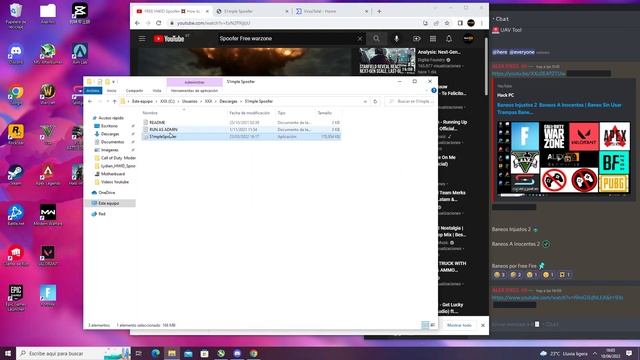Open the Fortnite desktop shortcut

48,296
